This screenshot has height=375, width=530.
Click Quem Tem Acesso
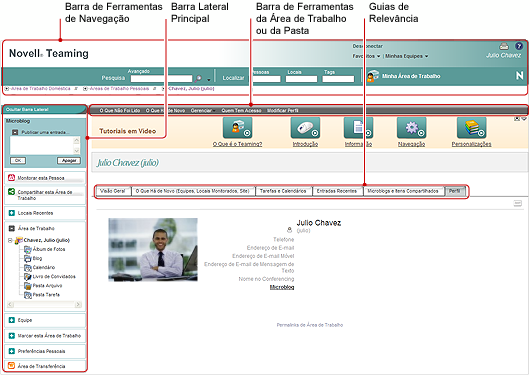241,111
